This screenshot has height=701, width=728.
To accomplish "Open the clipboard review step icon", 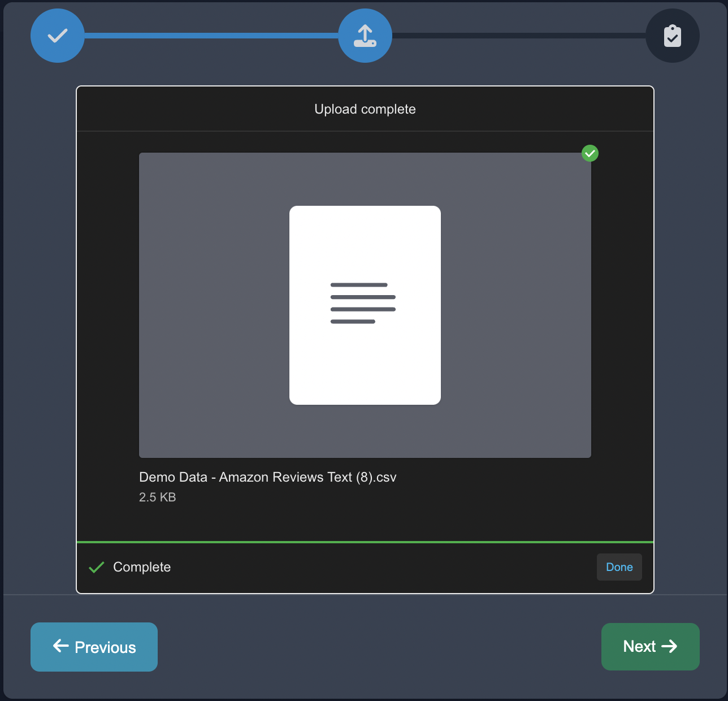I will coord(673,36).
